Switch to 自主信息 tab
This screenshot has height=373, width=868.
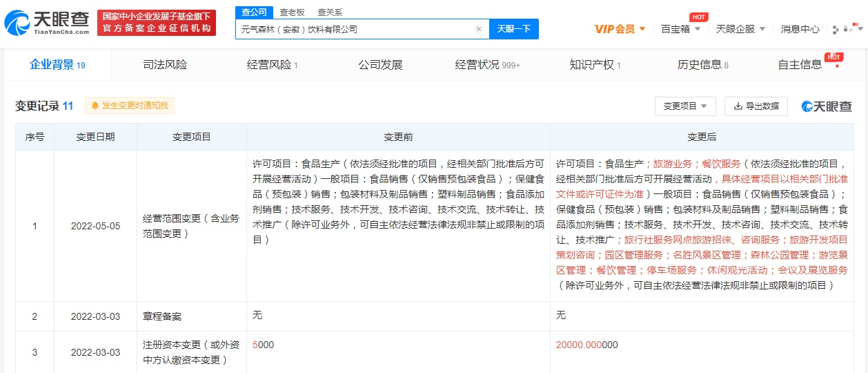point(800,65)
